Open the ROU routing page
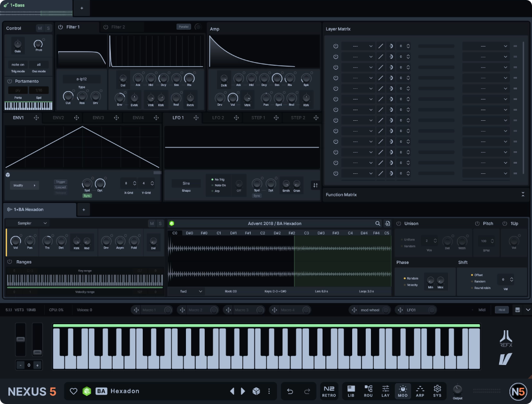Screen dimensions: 532x404 (368, 391)
